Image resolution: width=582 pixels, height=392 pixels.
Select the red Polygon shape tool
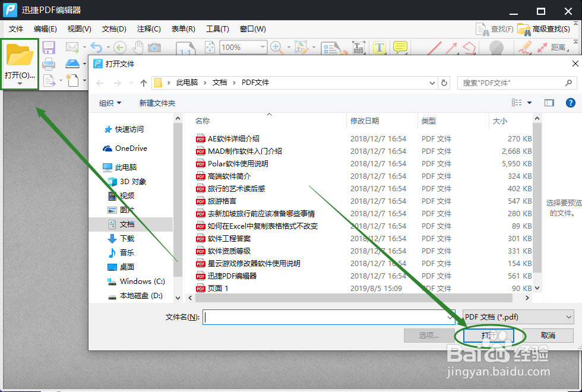pyautogui.click(x=469, y=48)
